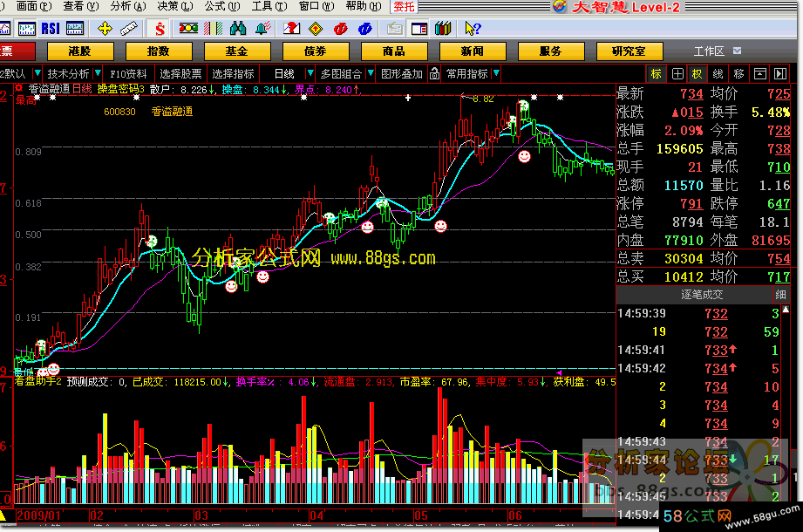Switch to the 指数 tab

click(x=158, y=51)
